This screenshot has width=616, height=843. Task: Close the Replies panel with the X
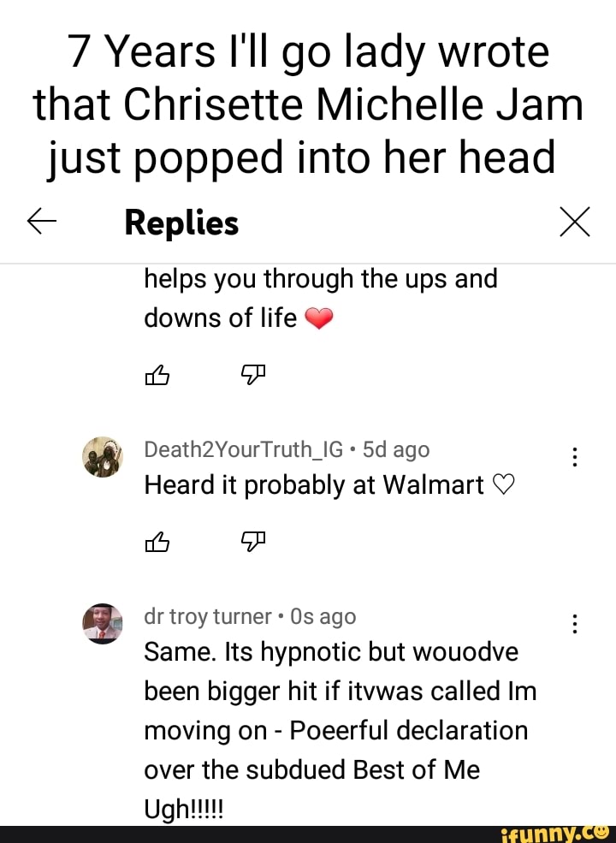click(x=575, y=222)
